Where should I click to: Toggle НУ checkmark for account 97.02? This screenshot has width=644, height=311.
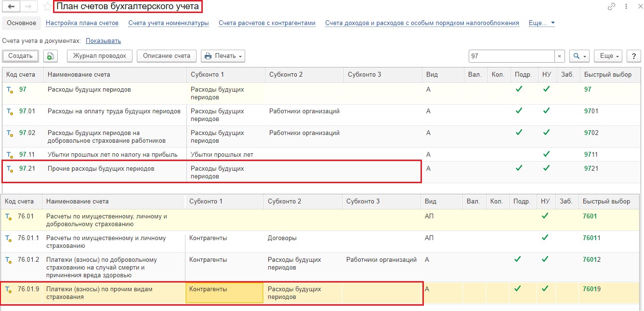pyautogui.click(x=546, y=133)
